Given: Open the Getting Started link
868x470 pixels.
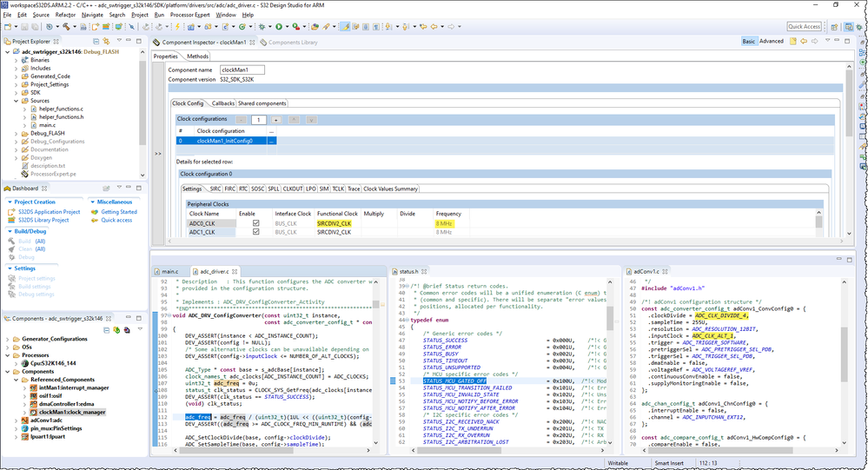Looking at the screenshot, I should click(x=119, y=212).
